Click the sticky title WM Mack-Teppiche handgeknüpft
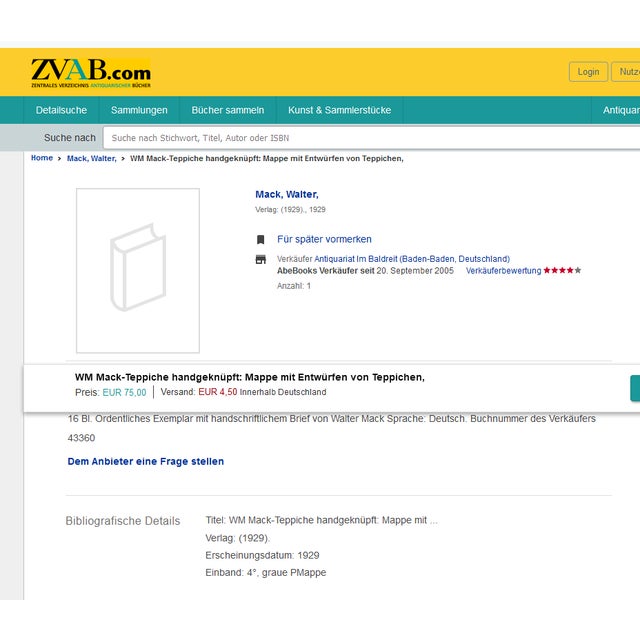This screenshot has width=640, height=640. tap(250, 377)
